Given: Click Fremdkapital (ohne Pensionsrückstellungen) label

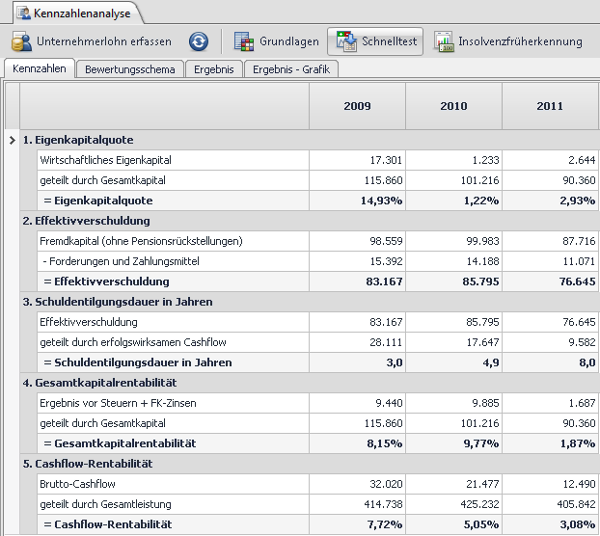Looking at the screenshot, I should (x=141, y=241).
